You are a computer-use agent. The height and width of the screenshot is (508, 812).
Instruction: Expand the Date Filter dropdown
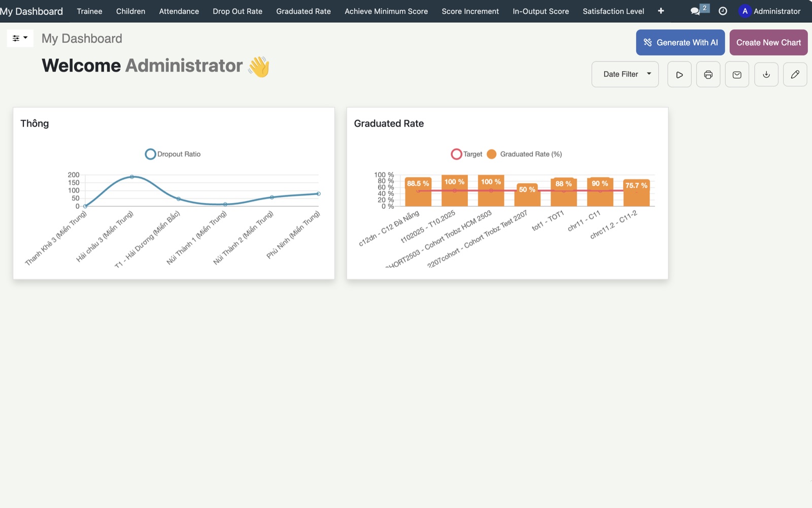(x=625, y=74)
